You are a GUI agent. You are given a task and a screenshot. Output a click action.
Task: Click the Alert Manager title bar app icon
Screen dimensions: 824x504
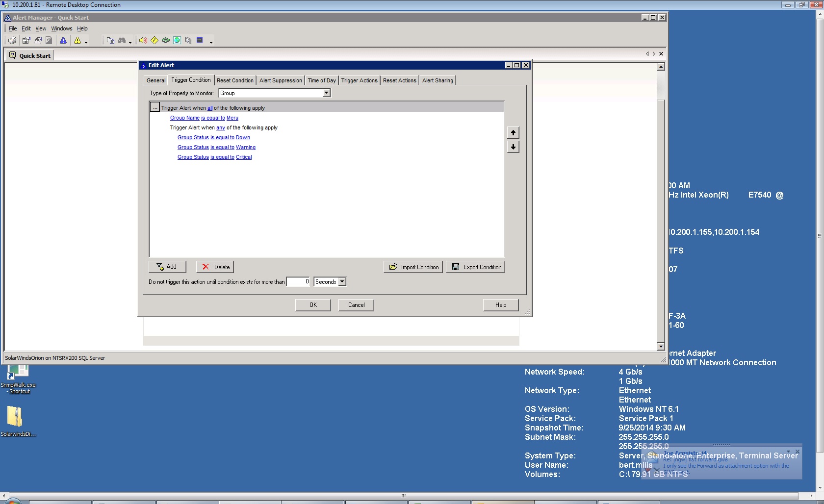tap(8, 18)
